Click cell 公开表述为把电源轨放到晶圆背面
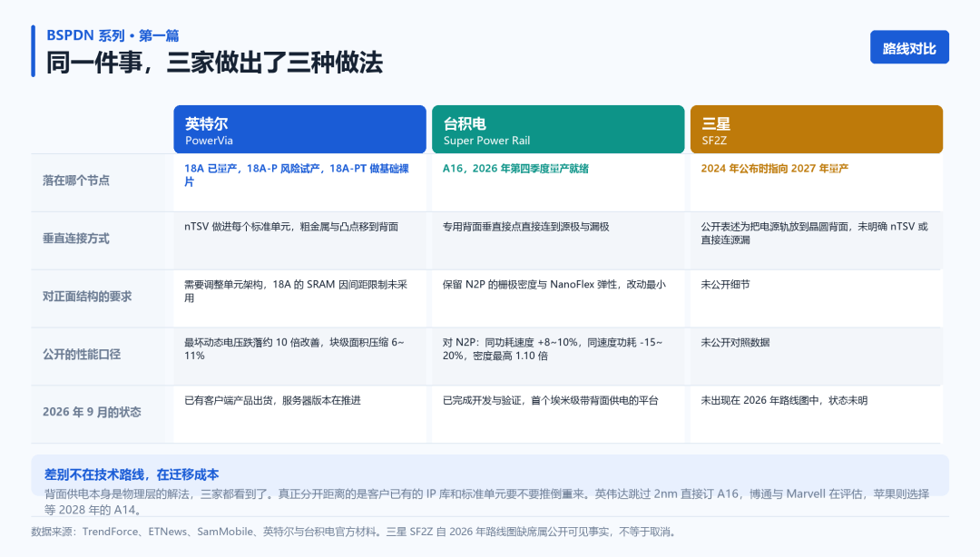The image size is (980, 557). pyautogui.click(x=817, y=240)
